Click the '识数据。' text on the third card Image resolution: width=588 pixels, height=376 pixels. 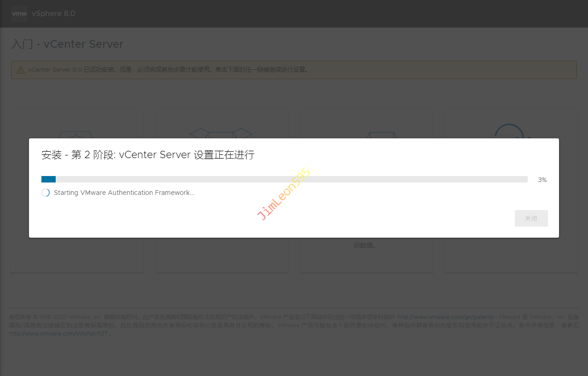click(365, 245)
